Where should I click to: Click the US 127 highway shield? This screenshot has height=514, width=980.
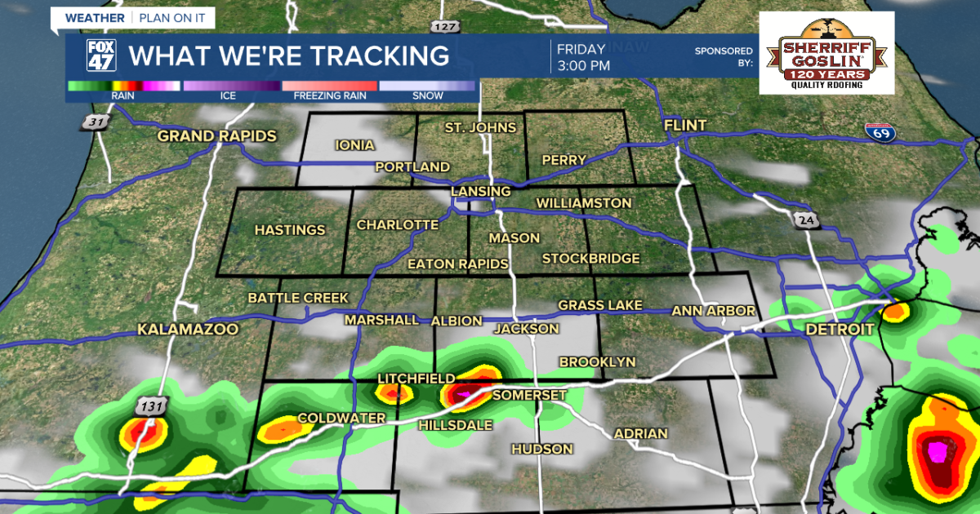tap(445, 28)
